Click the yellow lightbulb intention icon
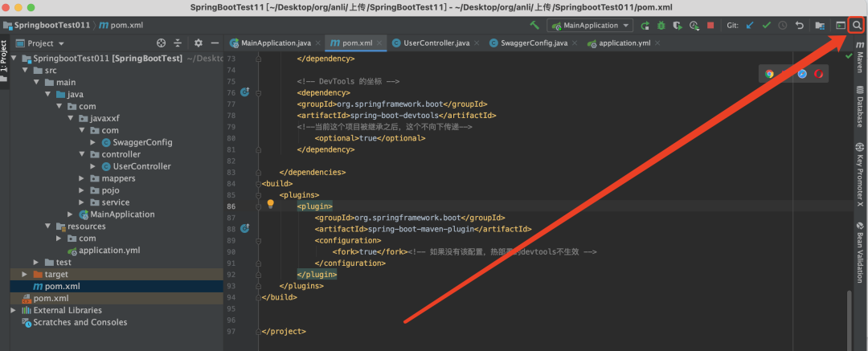 (x=271, y=204)
